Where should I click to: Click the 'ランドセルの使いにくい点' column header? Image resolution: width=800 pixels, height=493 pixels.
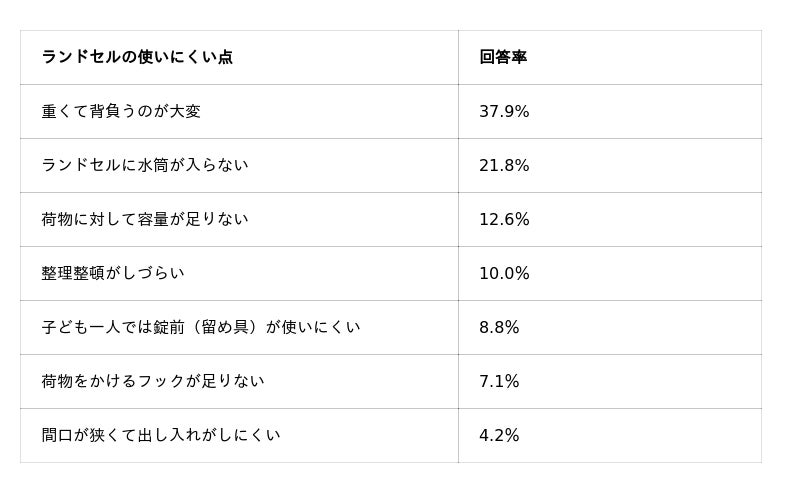(137, 57)
